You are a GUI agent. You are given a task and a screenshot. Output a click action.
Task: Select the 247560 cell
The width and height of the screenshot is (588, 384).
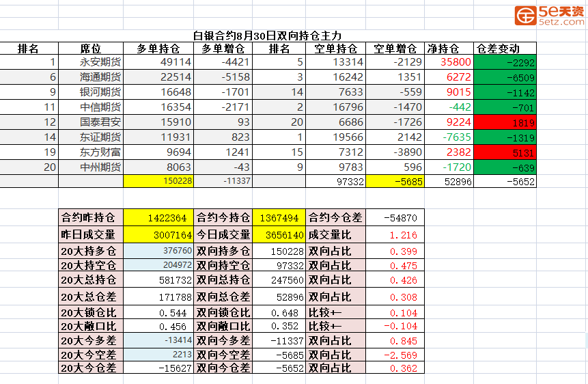[x=279, y=279]
